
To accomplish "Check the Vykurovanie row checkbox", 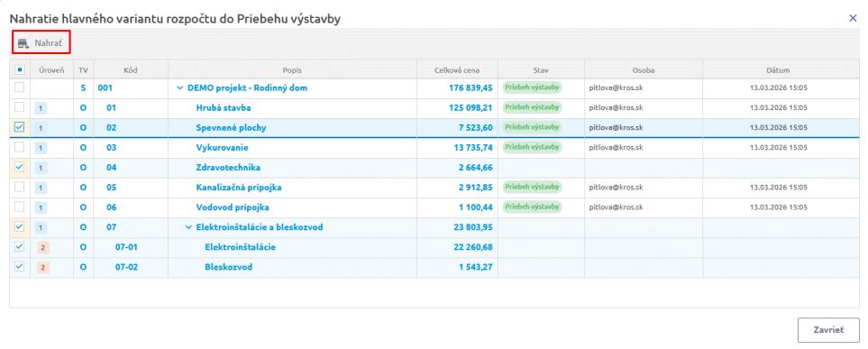I will 19,147.
